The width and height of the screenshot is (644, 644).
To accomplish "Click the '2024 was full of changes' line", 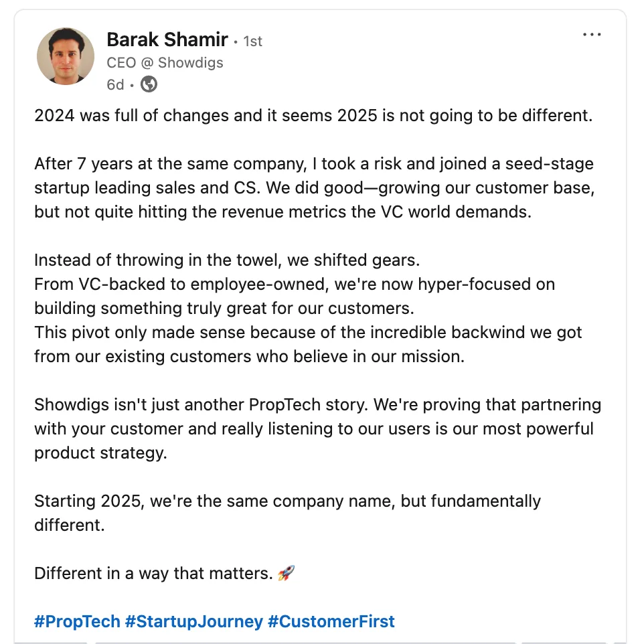I will [313, 115].
